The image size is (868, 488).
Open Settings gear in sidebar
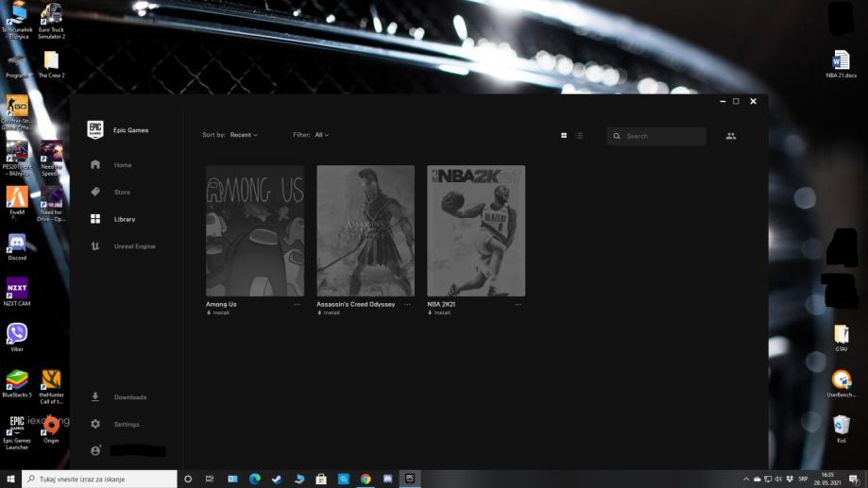click(126, 425)
